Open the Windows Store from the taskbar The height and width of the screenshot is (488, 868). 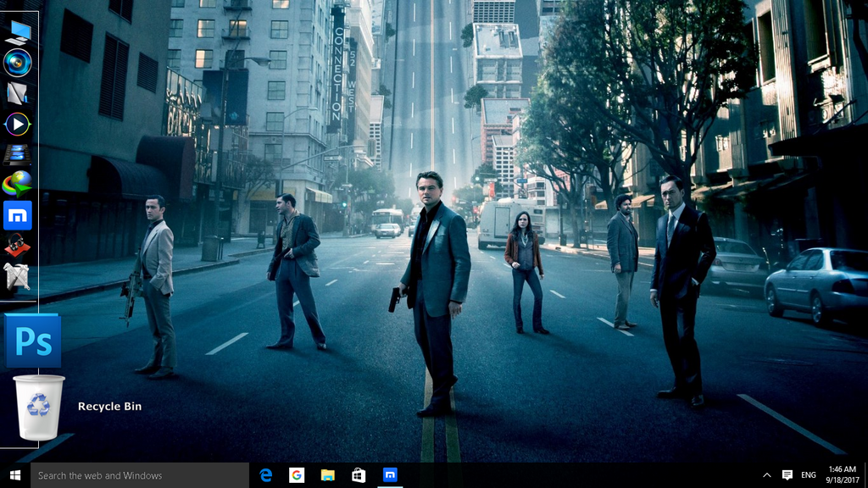point(359,475)
